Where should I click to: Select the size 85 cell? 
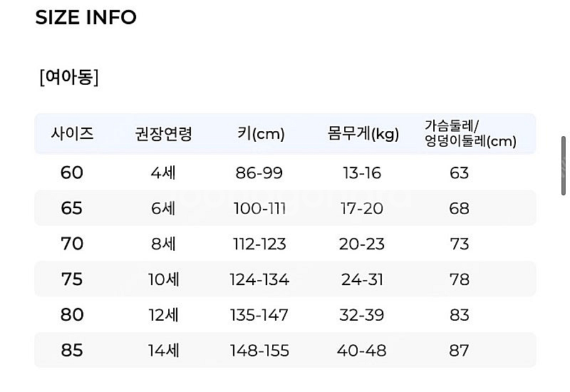click(x=72, y=351)
